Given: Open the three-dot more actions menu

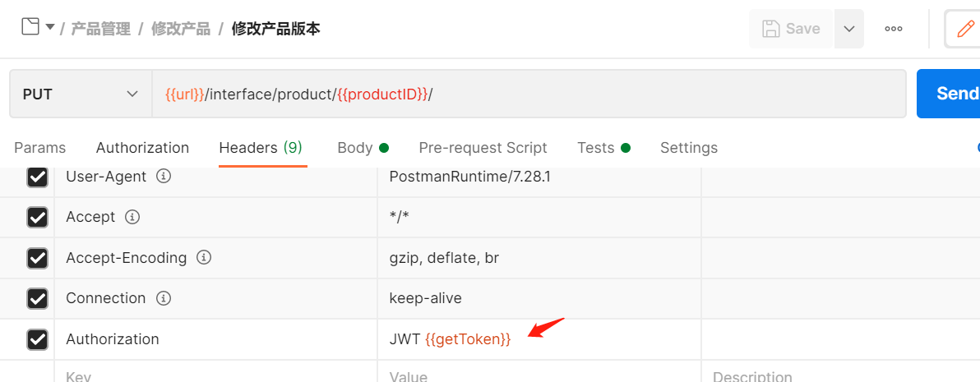Looking at the screenshot, I should [893, 29].
